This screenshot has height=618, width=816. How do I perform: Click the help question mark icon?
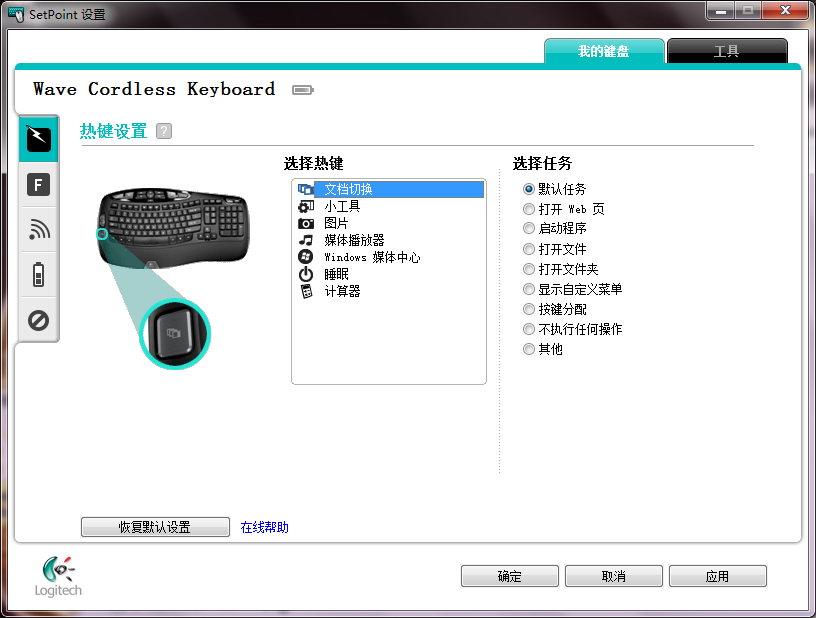[x=164, y=131]
